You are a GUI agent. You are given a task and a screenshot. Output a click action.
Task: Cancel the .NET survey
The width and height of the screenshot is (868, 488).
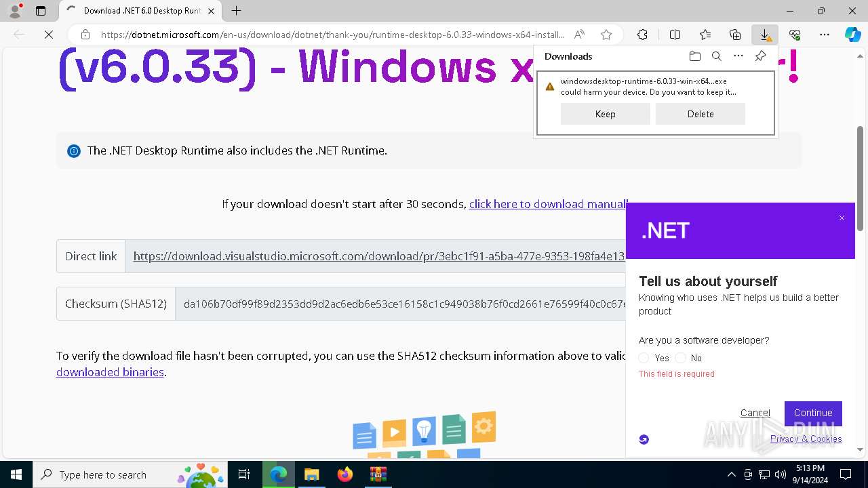[x=755, y=413]
